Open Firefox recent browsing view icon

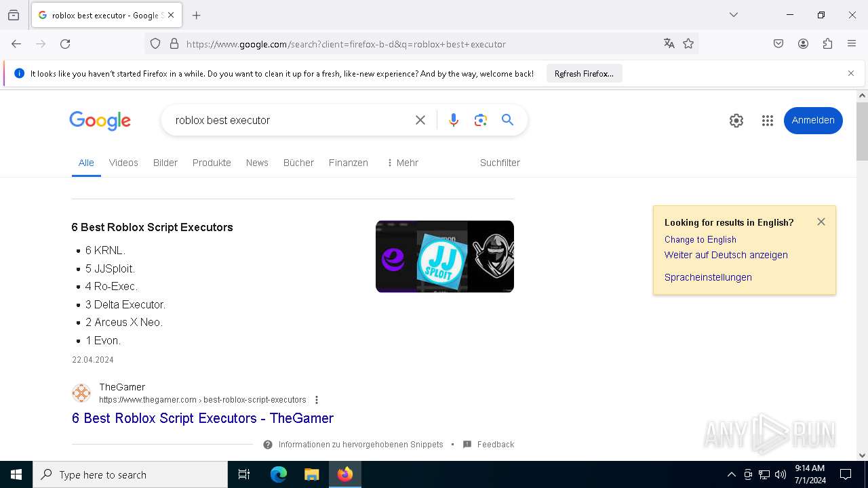pos(14,15)
